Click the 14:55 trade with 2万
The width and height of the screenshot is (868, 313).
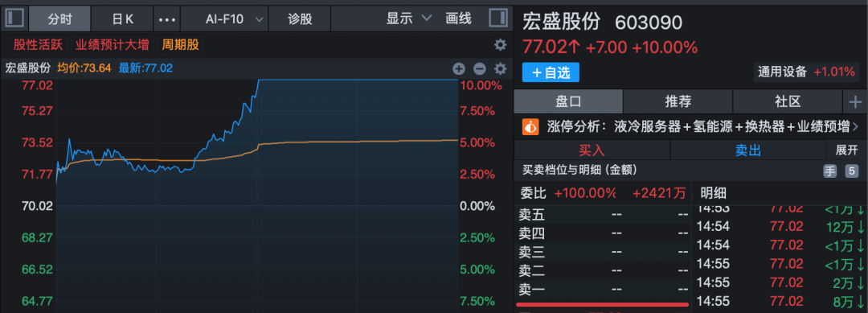(x=780, y=282)
